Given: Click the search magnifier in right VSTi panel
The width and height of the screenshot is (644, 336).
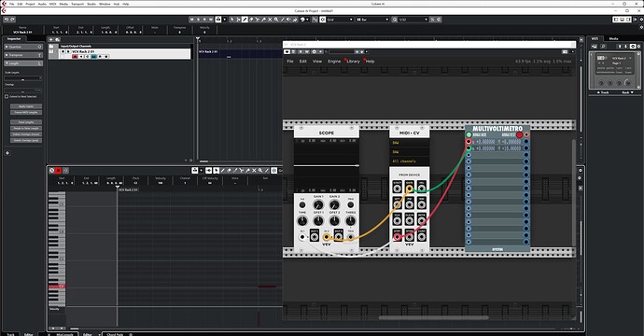Looking at the screenshot, I should coord(603,46).
